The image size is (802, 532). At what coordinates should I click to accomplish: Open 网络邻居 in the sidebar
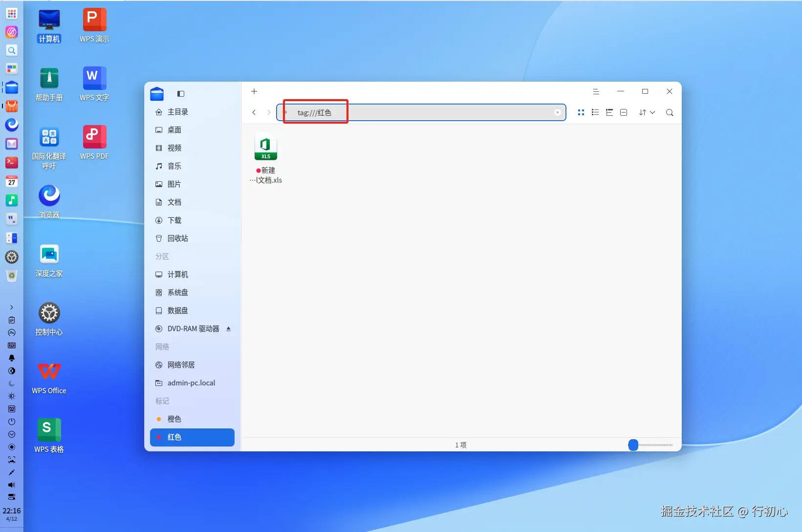(192, 365)
